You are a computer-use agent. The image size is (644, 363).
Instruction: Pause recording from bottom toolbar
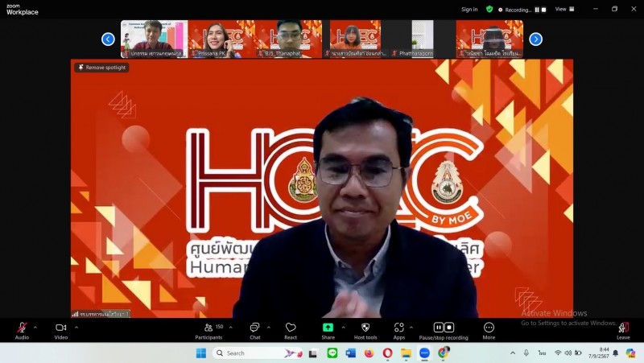click(439, 328)
